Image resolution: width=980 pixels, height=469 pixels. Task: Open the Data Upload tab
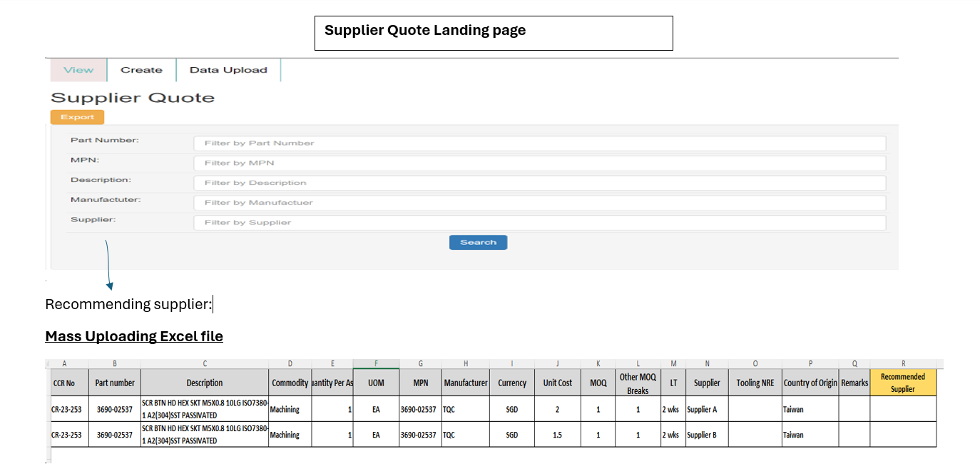pyautogui.click(x=228, y=70)
